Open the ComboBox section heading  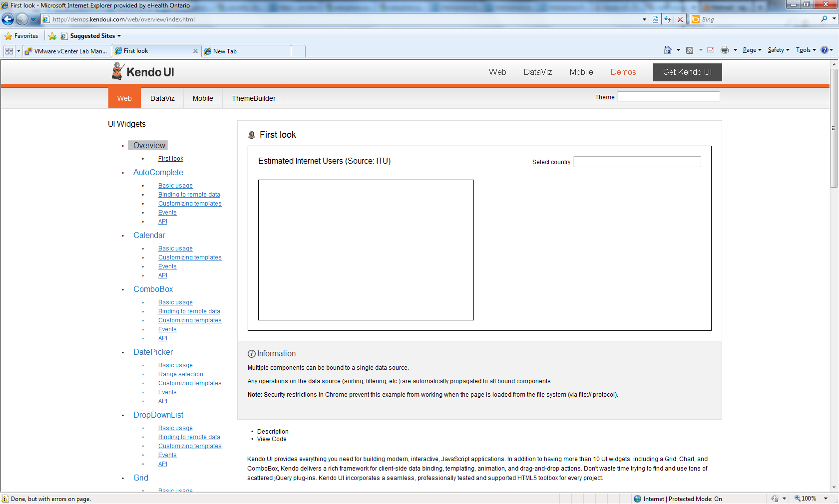[153, 289]
